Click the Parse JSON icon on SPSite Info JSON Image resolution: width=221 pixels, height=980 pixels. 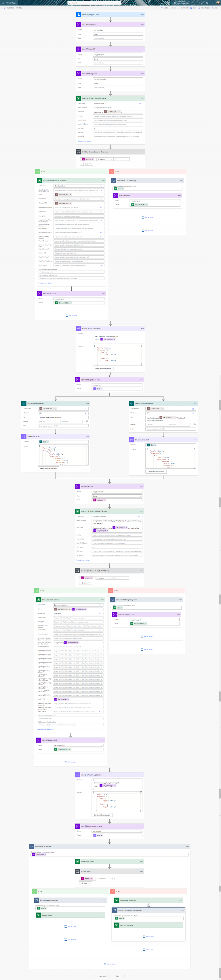click(25, 437)
